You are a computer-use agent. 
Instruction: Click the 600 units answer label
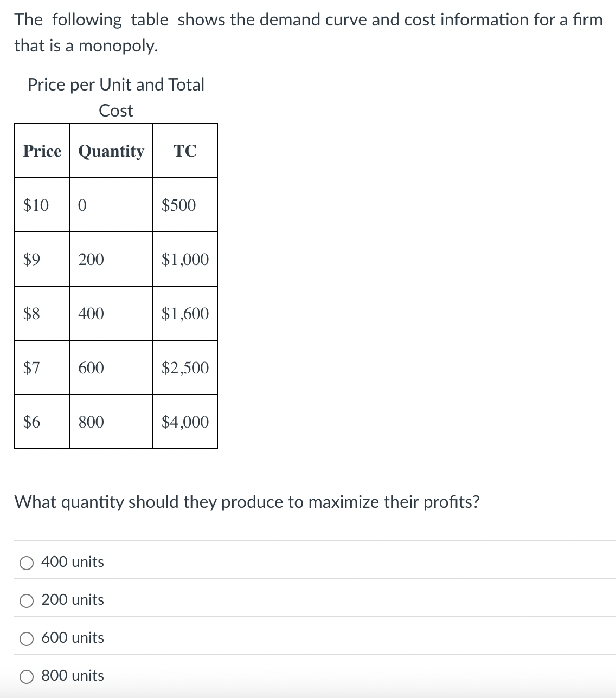pyautogui.click(x=72, y=638)
